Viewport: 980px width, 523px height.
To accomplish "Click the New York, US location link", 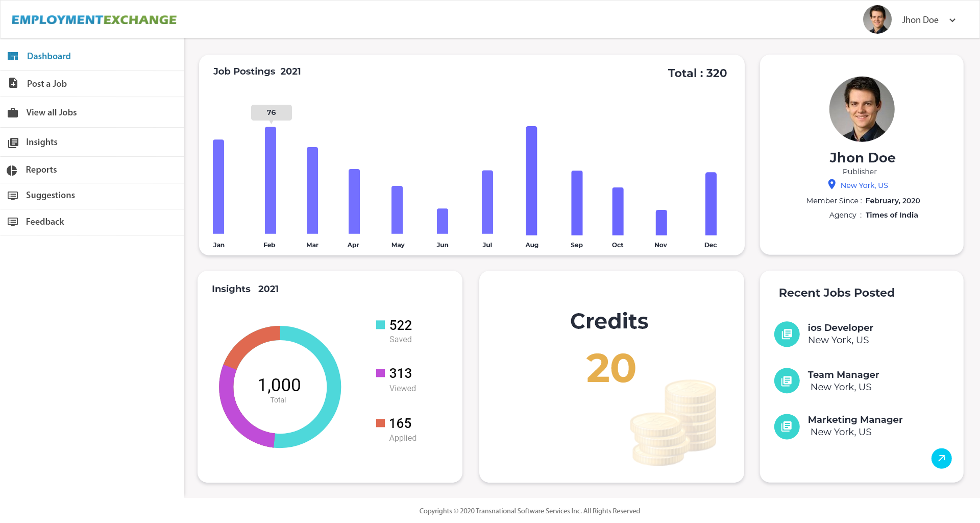I will pos(864,185).
